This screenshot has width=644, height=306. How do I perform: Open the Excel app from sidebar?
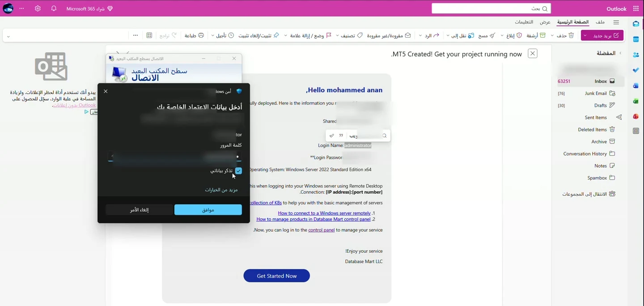(636, 101)
